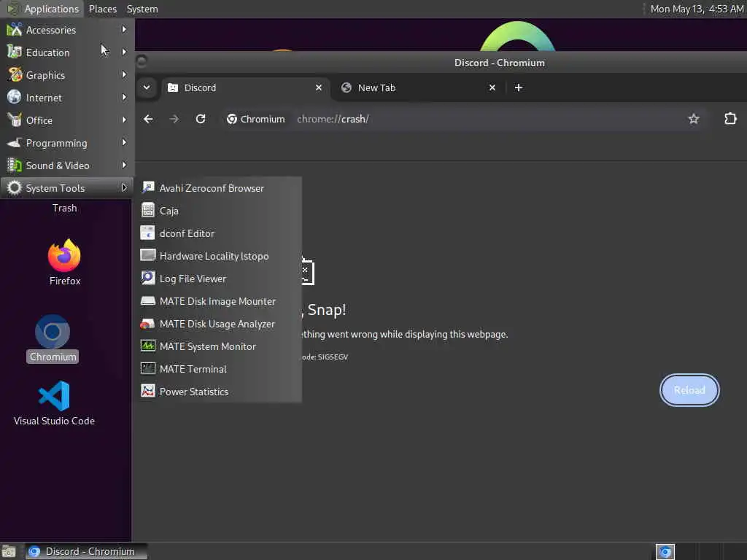The height and width of the screenshot is (560, 747).
Task: Click the Discord - Chromium window title bar
Action: [x=441, y=63]
